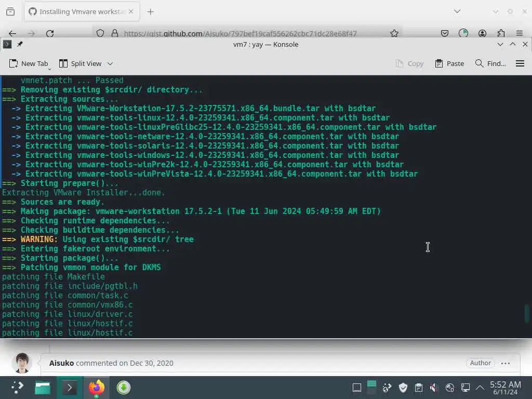The image size is (532, 399).
Task: Close the Installing Vmware workstation tab
Action: tap(131, 11)
